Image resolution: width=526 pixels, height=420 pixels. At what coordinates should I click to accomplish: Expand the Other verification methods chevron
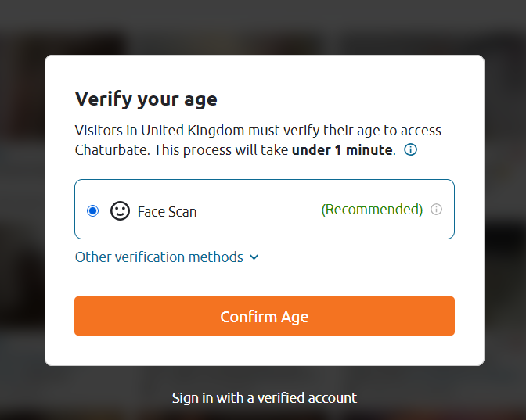[254, 257]
